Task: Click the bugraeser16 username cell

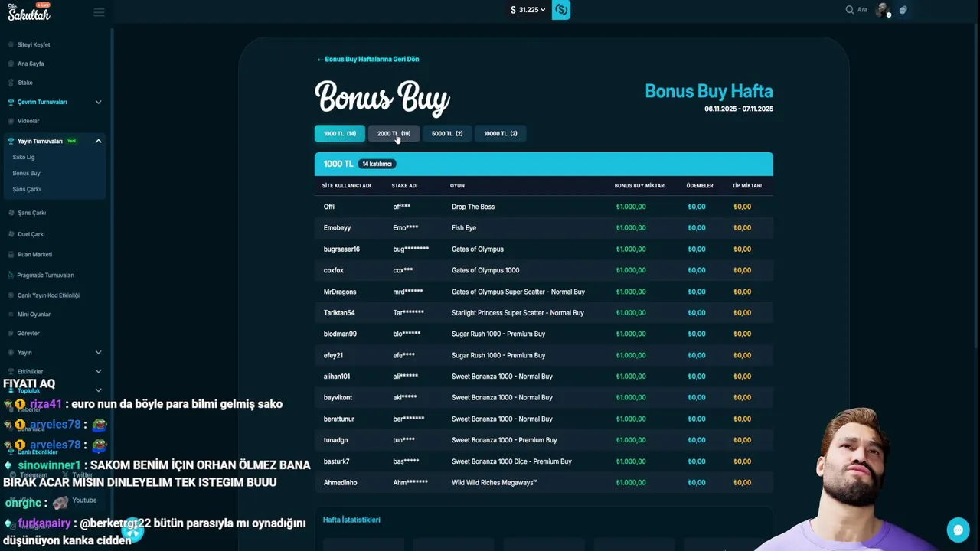Action: pos(341,249)
